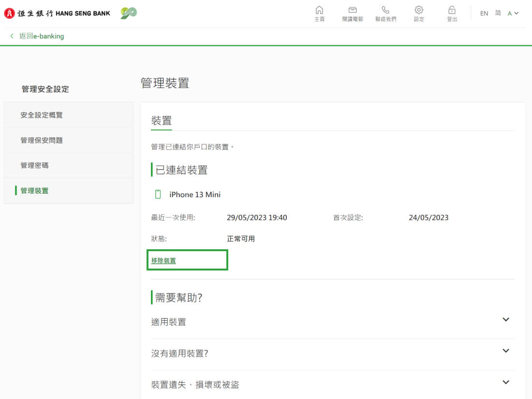Screen dimensions: 532x399
Task: Select 管理保安問題 from the sidebar
Action: coord(42,140)
